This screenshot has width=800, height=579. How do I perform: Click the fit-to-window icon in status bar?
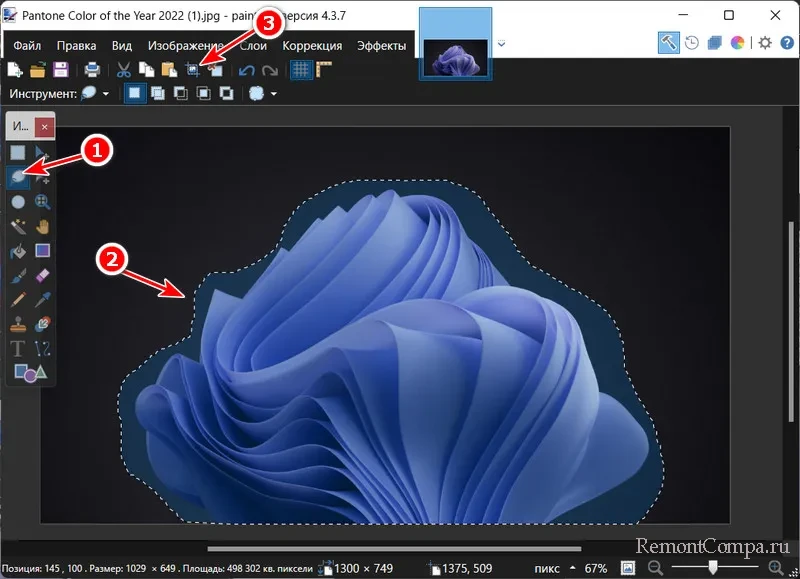pos(628,568)
